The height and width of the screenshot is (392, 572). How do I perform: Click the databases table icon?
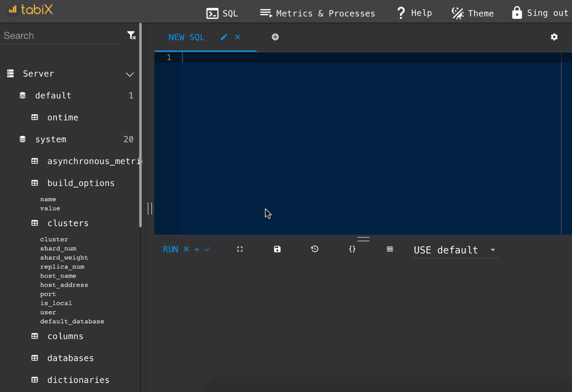coord(35,358)
